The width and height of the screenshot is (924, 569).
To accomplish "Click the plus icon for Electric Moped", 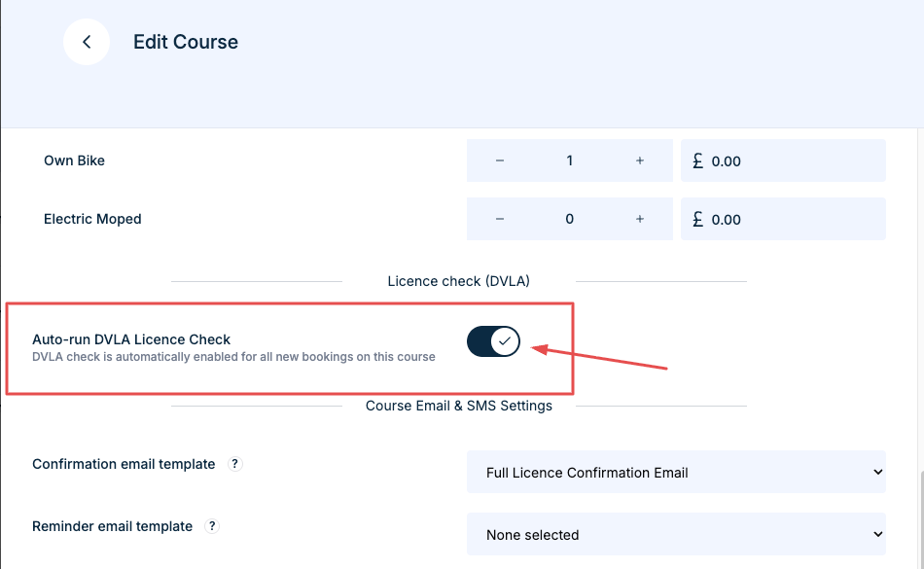I will pyautogui.click(x=640, y=219).
